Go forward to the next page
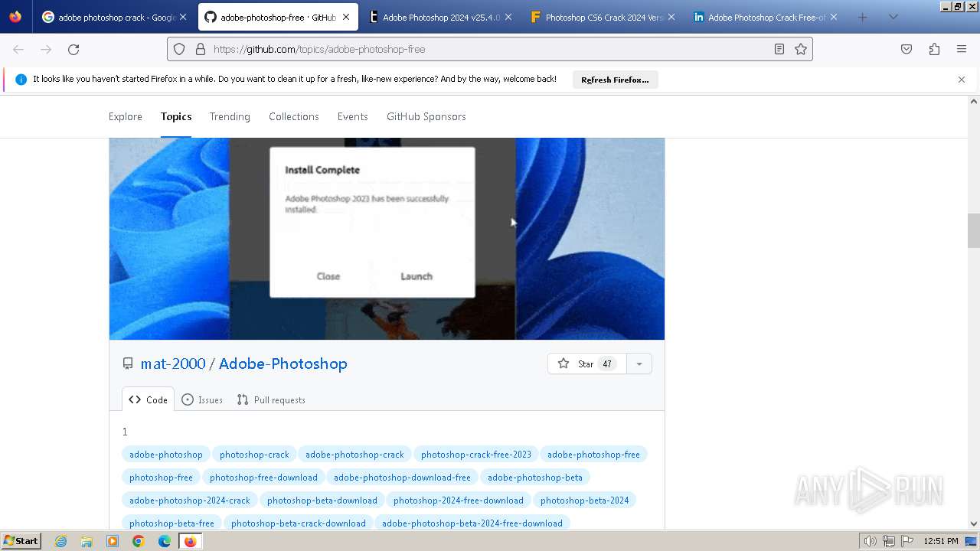 click(x=46, y=49)
